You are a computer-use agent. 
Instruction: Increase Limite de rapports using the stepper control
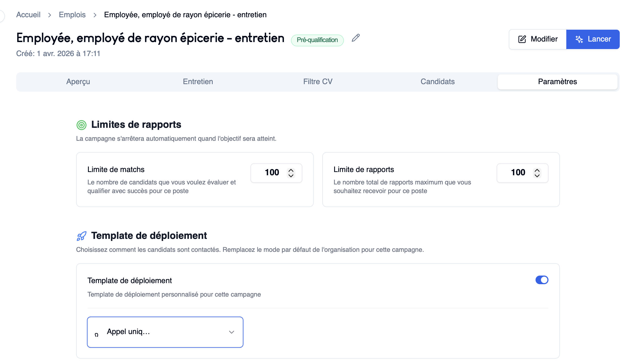pyautogui.click(x=537, y=170)
